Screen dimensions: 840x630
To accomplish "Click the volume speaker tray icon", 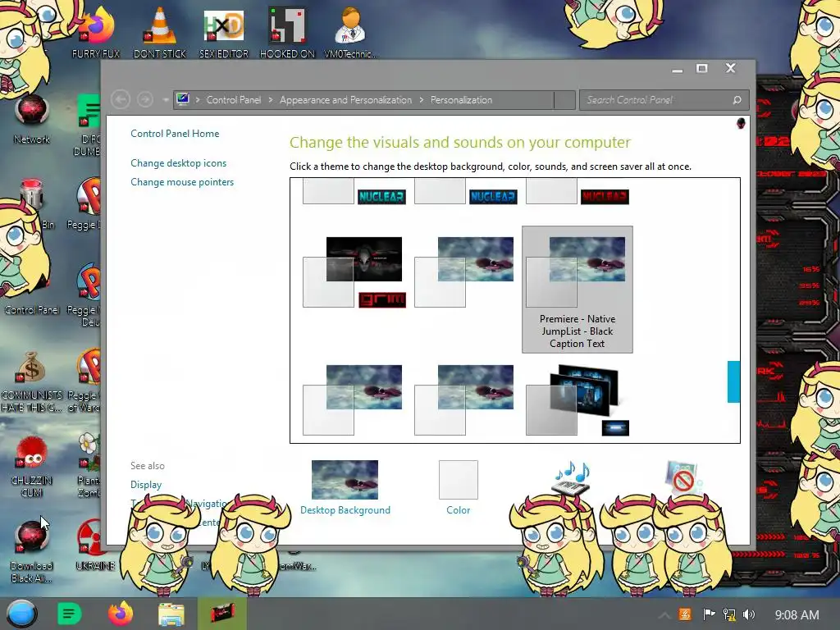I will coord(749,614).
